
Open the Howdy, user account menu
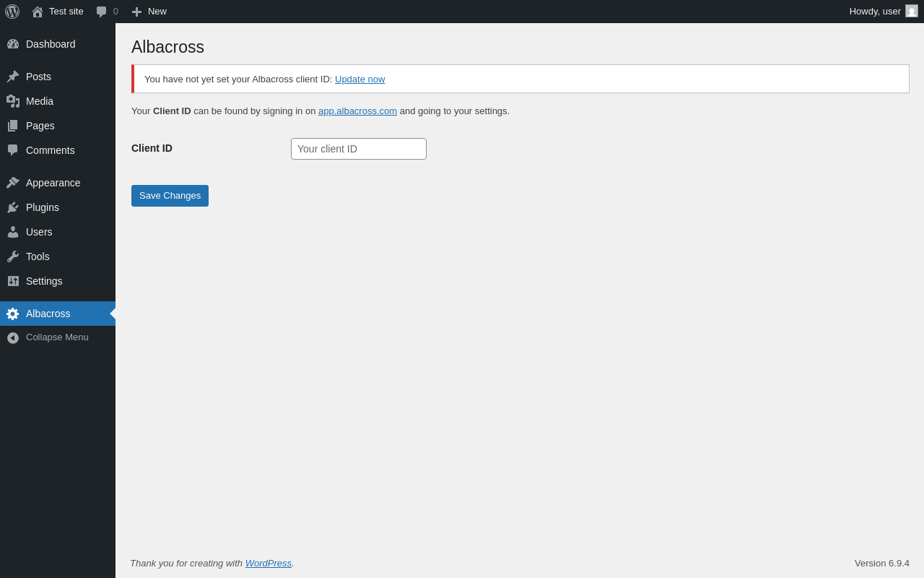[x=884, y=12]
